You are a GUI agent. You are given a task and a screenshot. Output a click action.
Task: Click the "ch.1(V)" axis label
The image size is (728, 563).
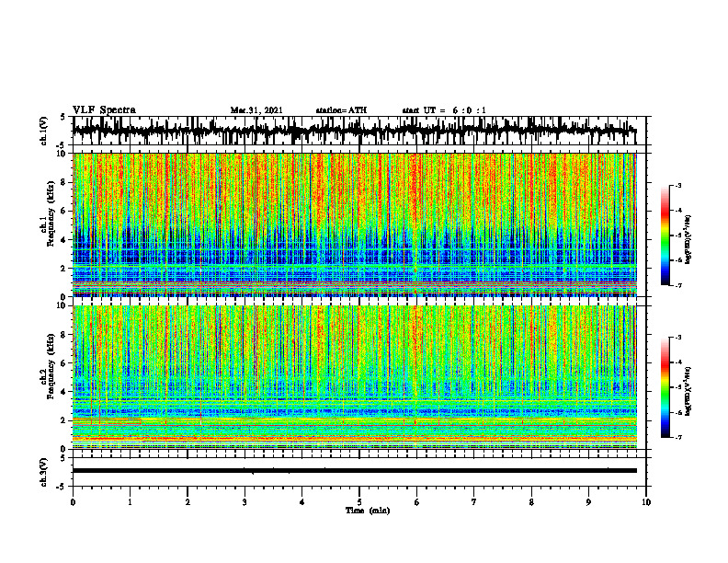pyautogui.click(x=43, y=132)
